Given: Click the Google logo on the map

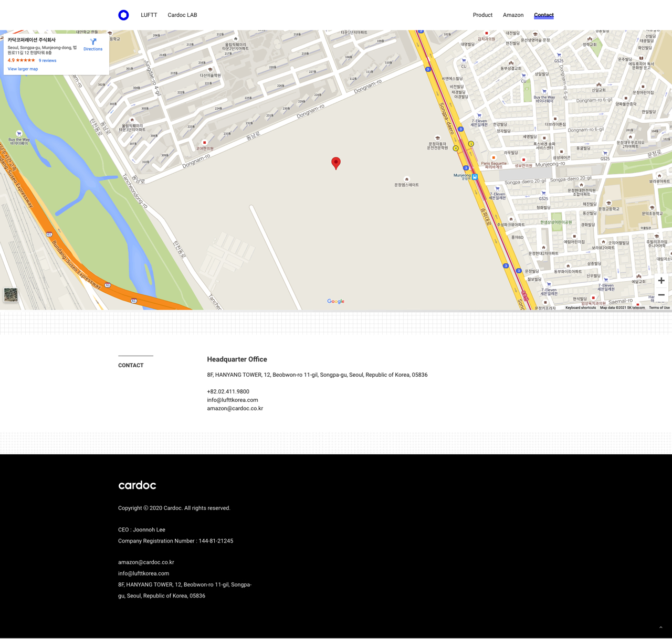Looking at the screenshot, I should point(336,301).
